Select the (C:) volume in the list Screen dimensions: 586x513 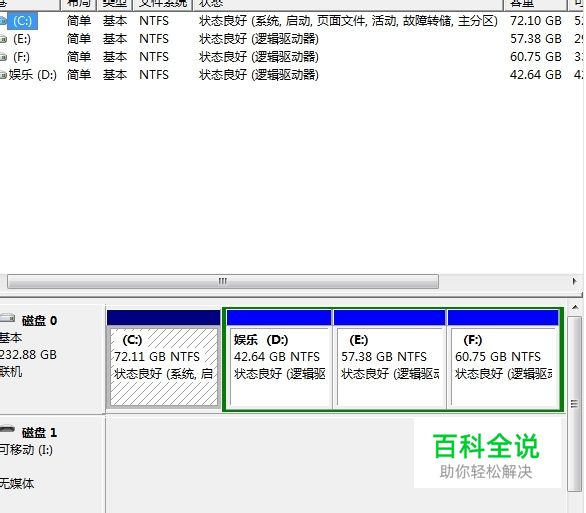point(22,21)
